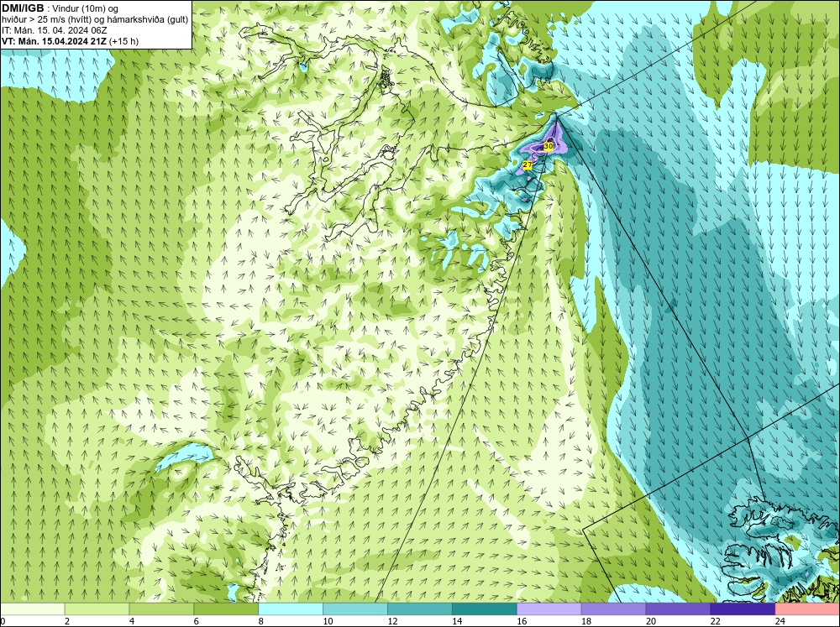Select the 22–24 m/s dark indigo swatch
Viewport: 840px width, 627px height.
click(743, 609)
